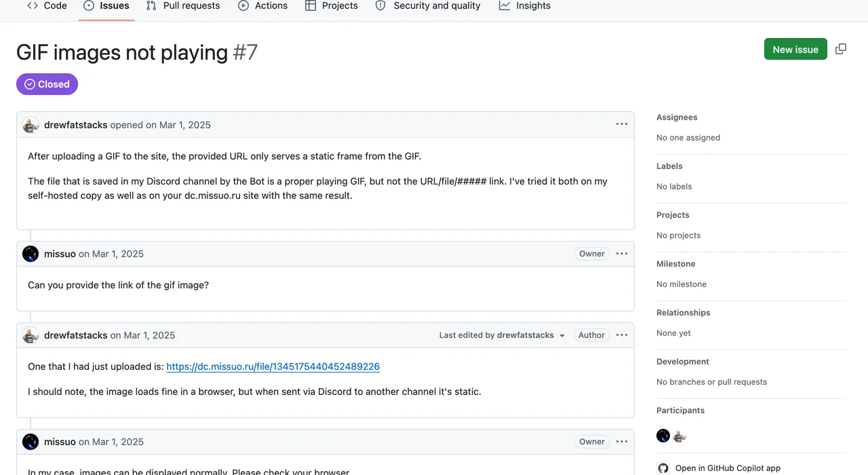The height and width of the screenshot is (475, 868).
Task: Click the Development sidebar heading
Action: [x=683, y=362]
